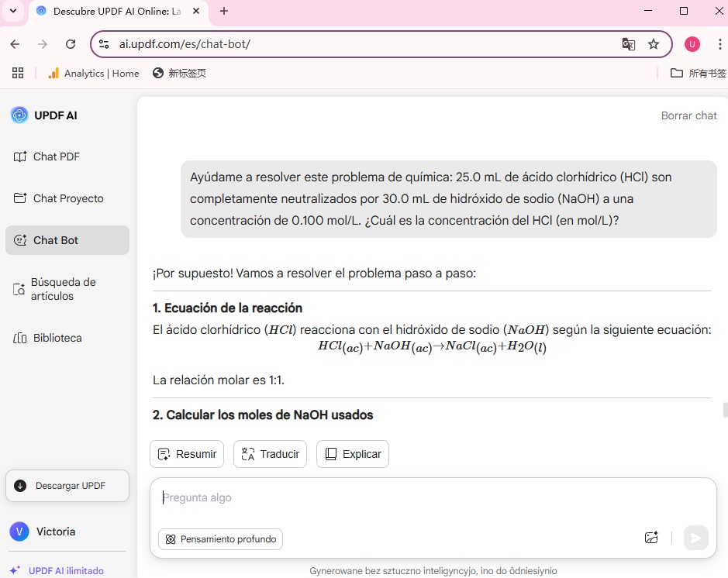View site information icon in address bar
Viewport: 728px width, 578px height.
pyautogui.click(x=104, y=44)
